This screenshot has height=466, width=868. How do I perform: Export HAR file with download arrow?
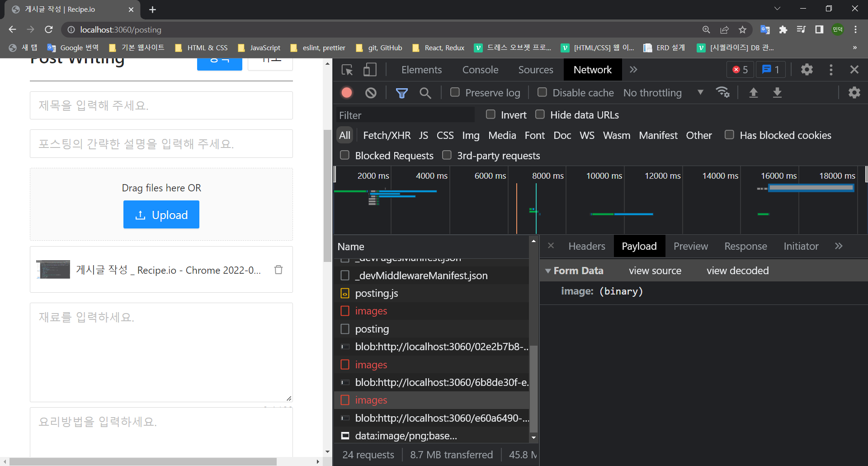(x=777, y=93)
